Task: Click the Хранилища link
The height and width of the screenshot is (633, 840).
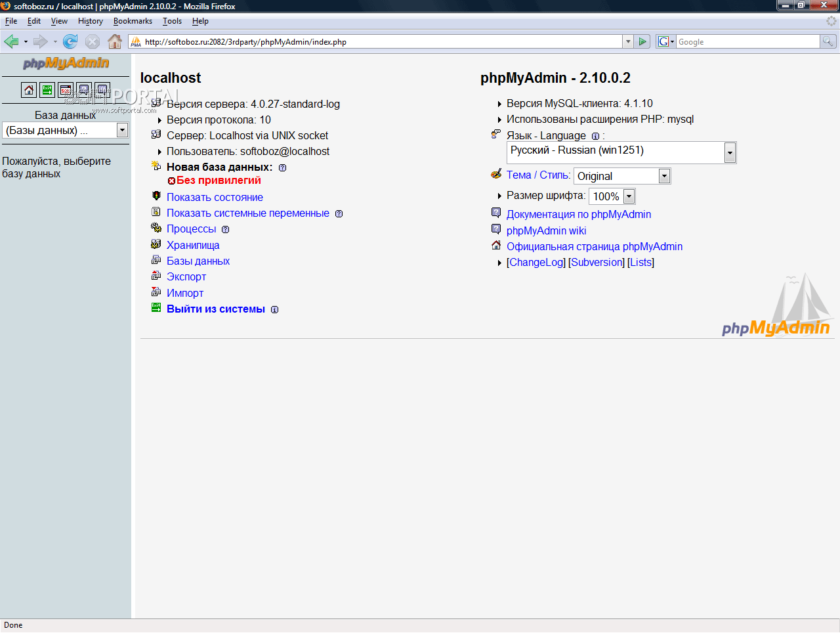Action: [193, 245]
